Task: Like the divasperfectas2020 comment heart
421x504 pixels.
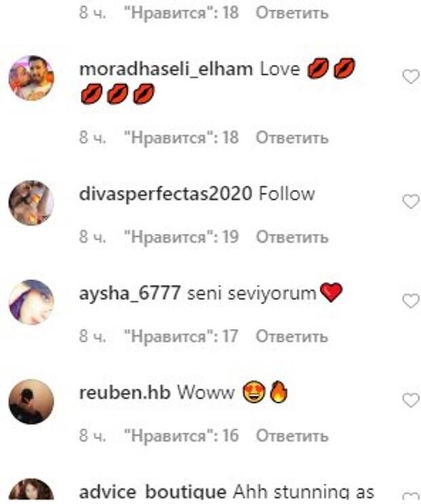Action: [411, 201]
